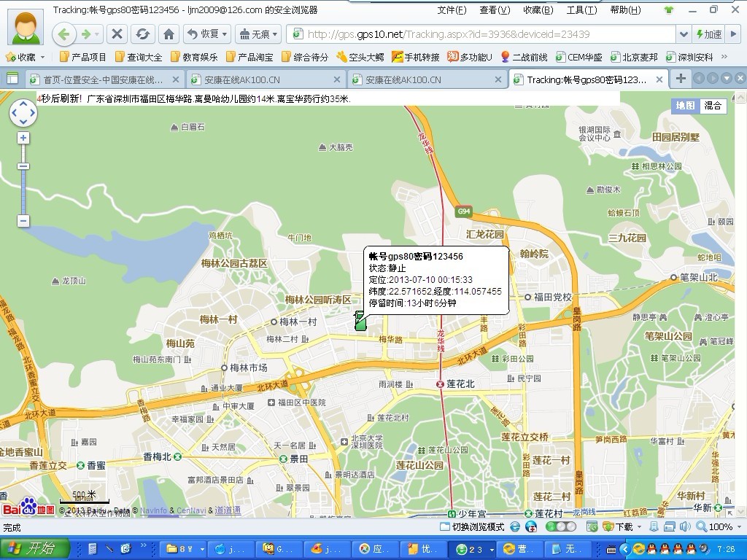Image resolution: width=747 pixels, height=560 pixels.
Task: Click the forward navigation arrow
Action: 87,34
